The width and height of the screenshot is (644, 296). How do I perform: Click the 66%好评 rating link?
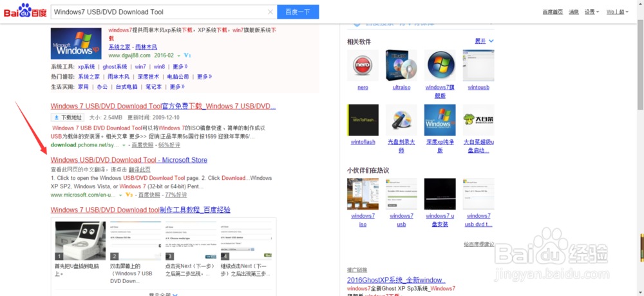[x=169, y=145]
